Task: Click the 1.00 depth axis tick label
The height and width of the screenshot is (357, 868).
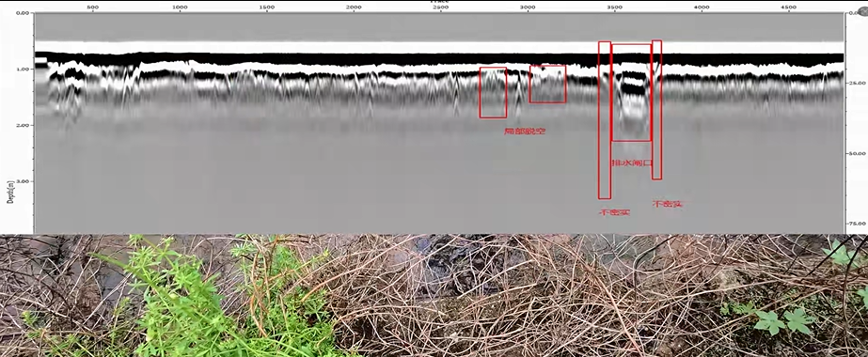Action: pyautogui.click(x=23, y=70)
